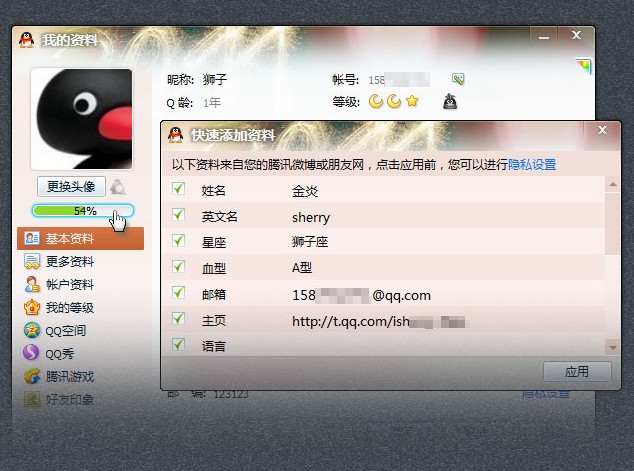Open the 更多资料 tab
Viewport: 634px width, 471px height.
coord(80,261)
